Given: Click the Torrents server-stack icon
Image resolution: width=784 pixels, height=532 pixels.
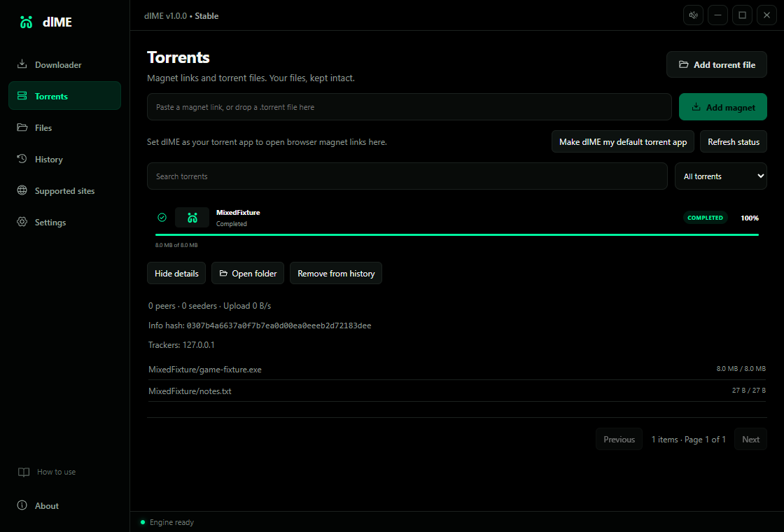Looking at the screenshot, I should click(x=22, y=95).
